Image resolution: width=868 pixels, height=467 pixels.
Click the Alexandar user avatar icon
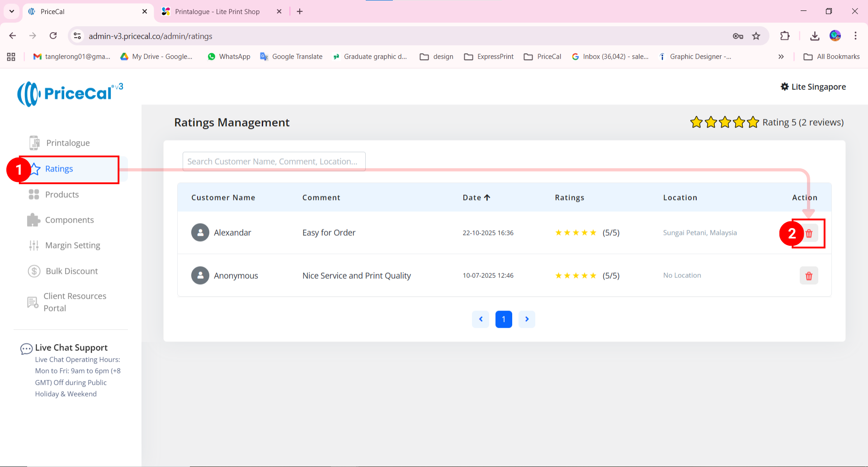click(200, 233)
